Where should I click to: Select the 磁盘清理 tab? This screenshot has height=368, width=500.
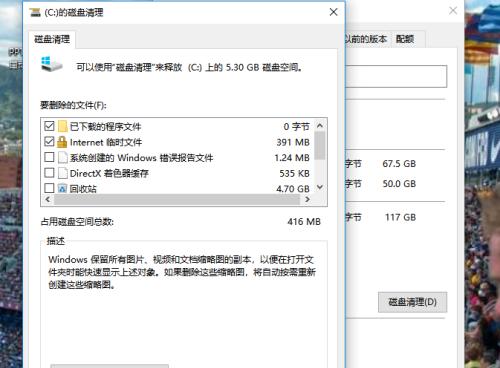[52, 39]
